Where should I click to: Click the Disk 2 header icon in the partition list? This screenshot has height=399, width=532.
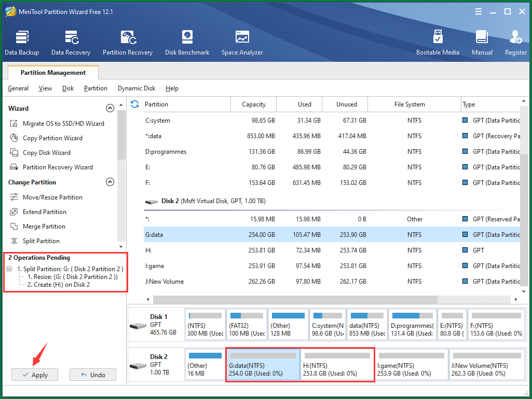click(x=152, y=202)
